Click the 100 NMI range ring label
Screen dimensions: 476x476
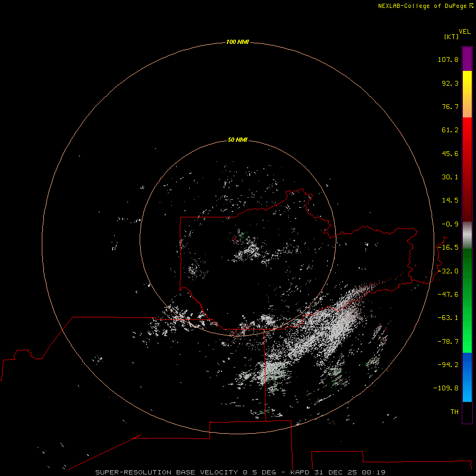(x=237, y=42)
